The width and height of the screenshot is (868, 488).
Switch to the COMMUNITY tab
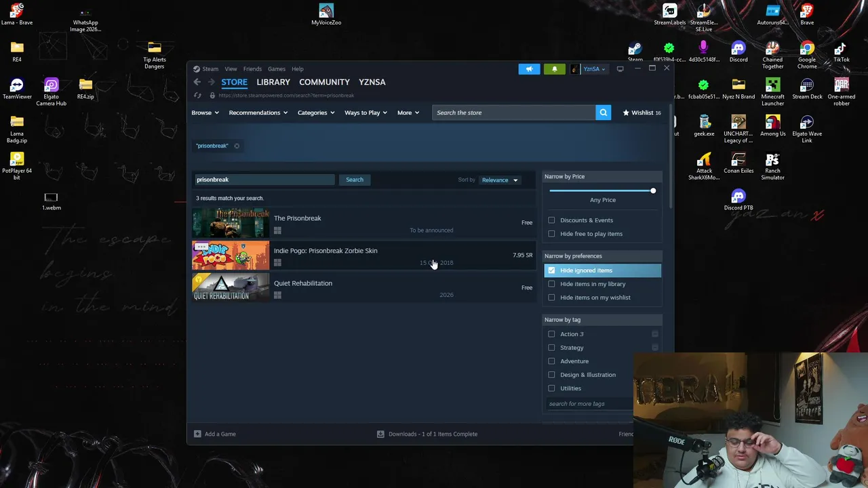point(324,82)
